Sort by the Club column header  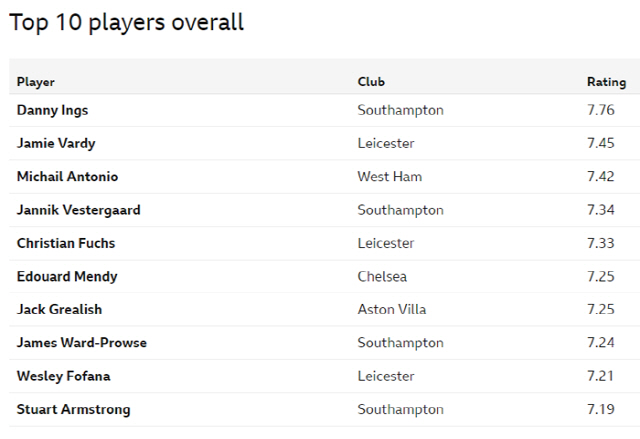[x=371, y=82]
